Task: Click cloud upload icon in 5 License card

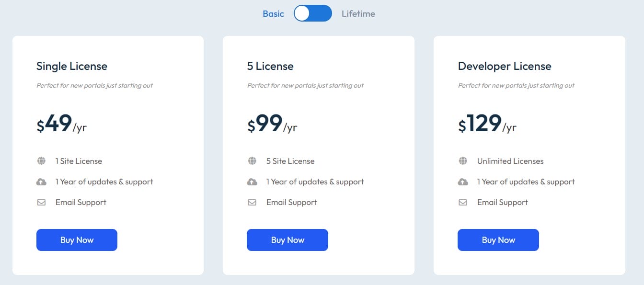Action: pyautogui.click(x=252, y=182)
